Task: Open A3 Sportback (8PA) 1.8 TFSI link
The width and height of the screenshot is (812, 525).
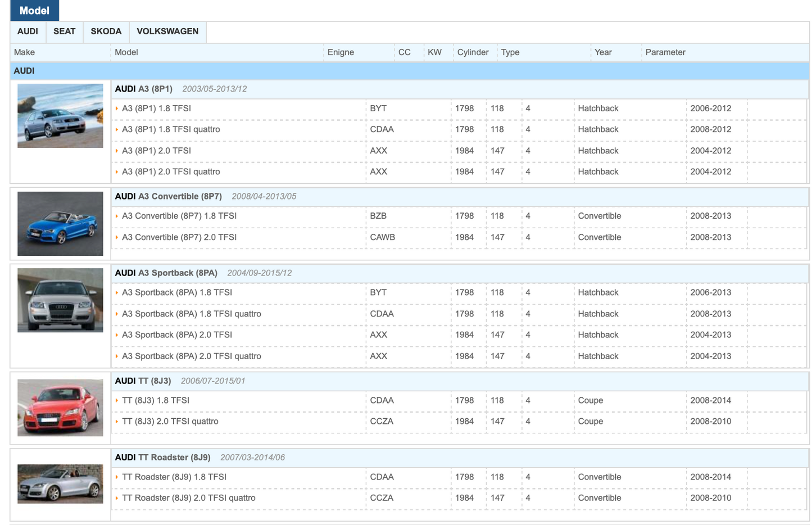Action: coord(177,292)
